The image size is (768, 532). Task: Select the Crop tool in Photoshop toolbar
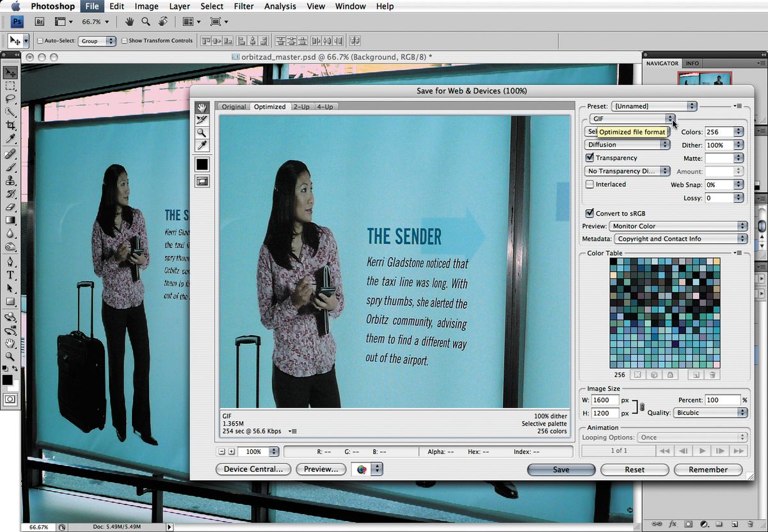11,125
